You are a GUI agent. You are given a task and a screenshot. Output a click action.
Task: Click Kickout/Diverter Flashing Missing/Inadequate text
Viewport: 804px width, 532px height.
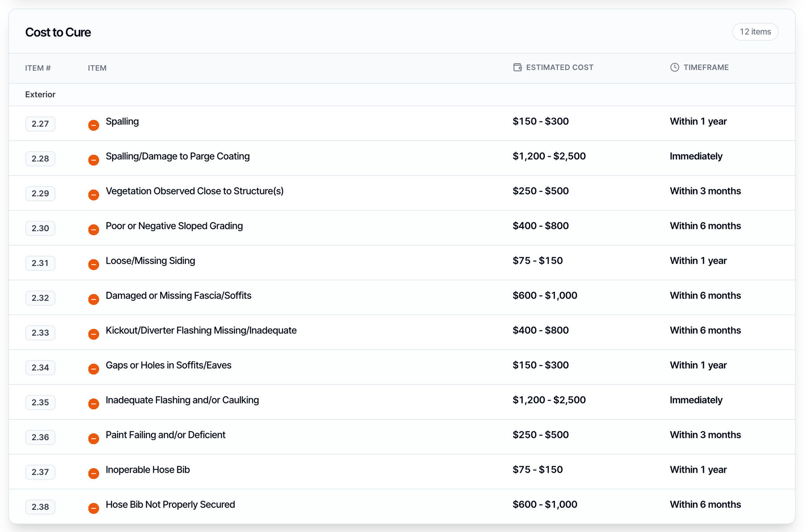(201, 330)
